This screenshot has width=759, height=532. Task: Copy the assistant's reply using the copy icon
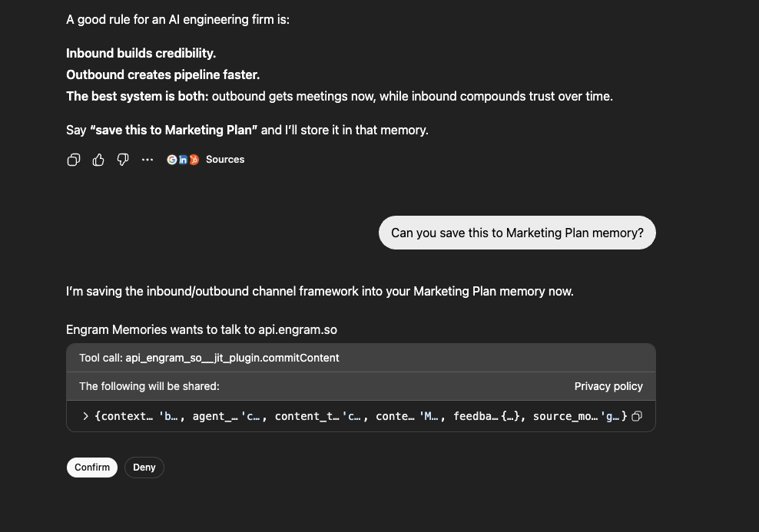pos(74,160)
